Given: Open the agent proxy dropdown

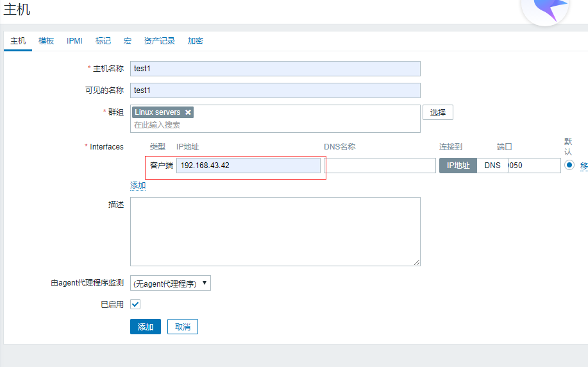Looking at the screenshot, I should click(171, 284).
